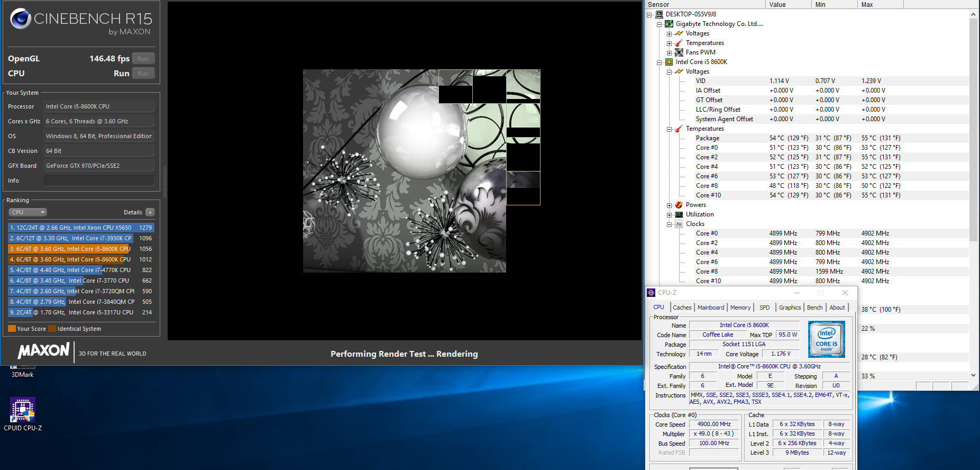Image resolution: width=980 pixels, height=470 pixels.
Task: Click the Powers flame icon in sensor tree
Action: pyautogui.click(x=679, y=205)
